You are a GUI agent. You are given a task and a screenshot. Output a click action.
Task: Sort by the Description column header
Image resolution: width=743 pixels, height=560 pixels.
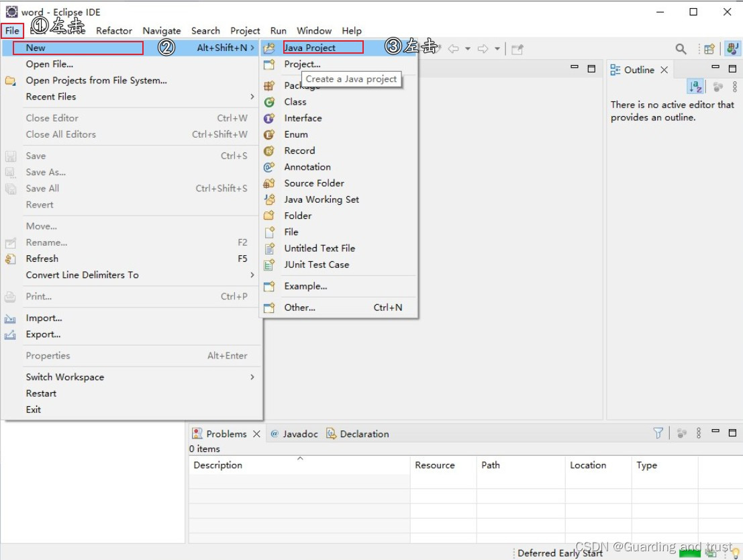pyautogui.click(x=299, y=465)
